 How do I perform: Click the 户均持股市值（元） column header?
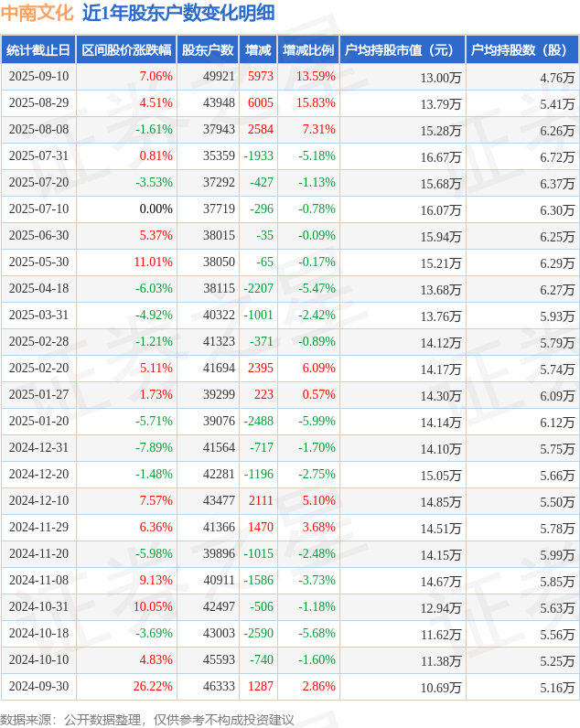[402, 50]
